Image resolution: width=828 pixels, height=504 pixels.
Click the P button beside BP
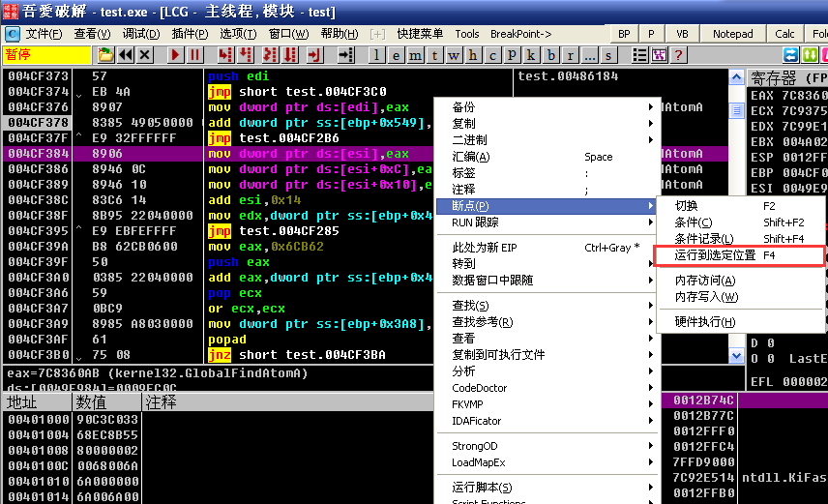point(651,34)
